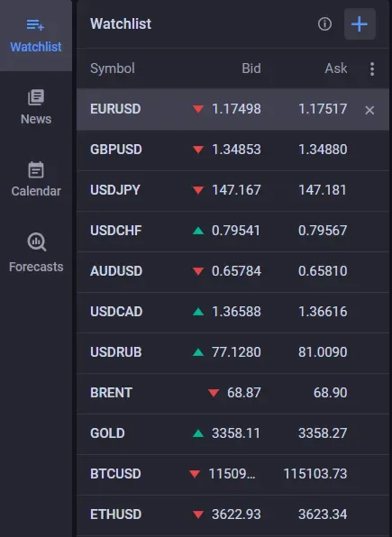Add a symbol with the plus button
The height and width of the screenshot is (537, 392).
[360, 24]
